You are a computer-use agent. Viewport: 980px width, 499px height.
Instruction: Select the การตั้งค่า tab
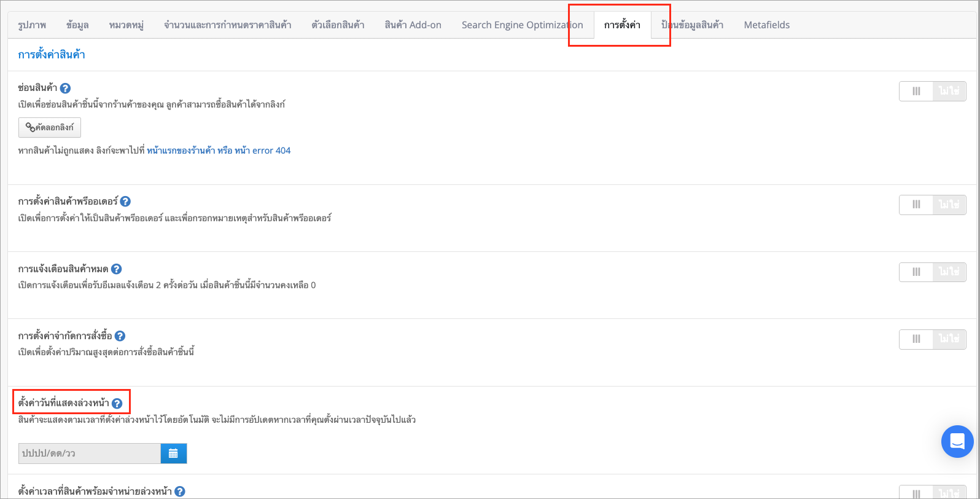pos(622,25)
